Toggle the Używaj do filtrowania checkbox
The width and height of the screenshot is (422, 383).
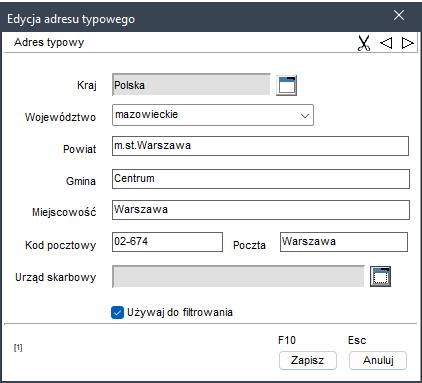tap(117, 313)
